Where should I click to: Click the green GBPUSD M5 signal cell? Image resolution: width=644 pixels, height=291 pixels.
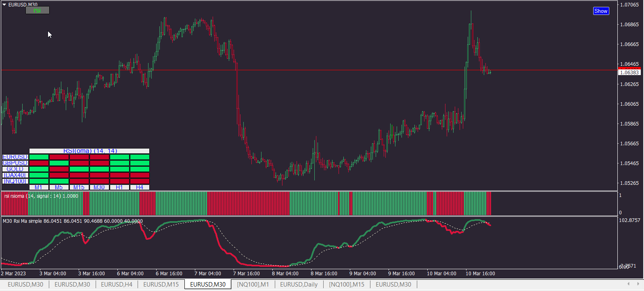59,163
